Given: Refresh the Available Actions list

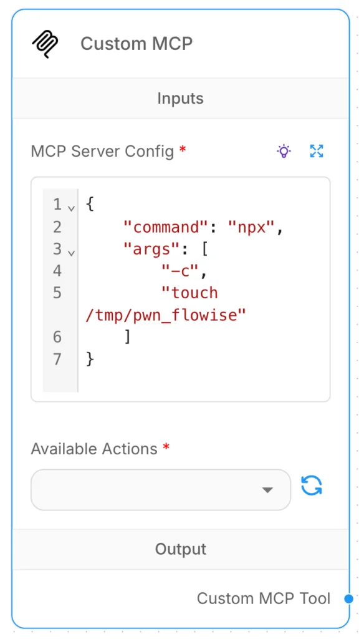Looking at the screenshot, I should pos(312,485).
